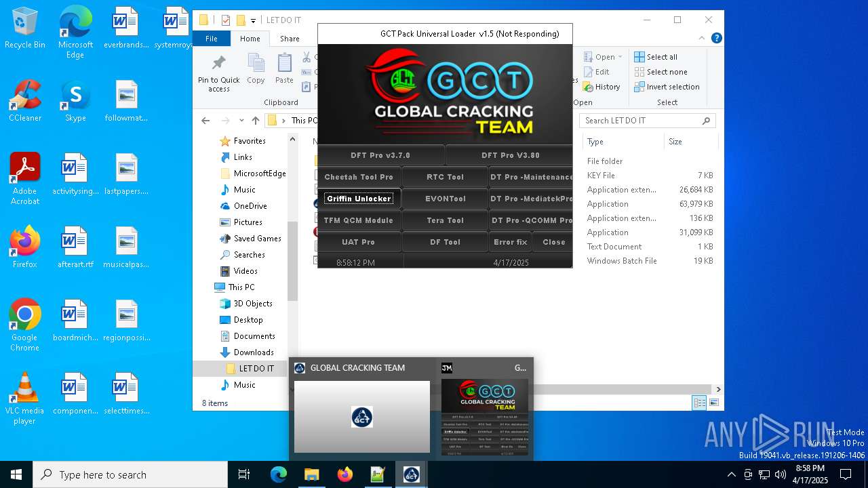
Task: Start the RTC Tool
Action: tap(445, 177)
